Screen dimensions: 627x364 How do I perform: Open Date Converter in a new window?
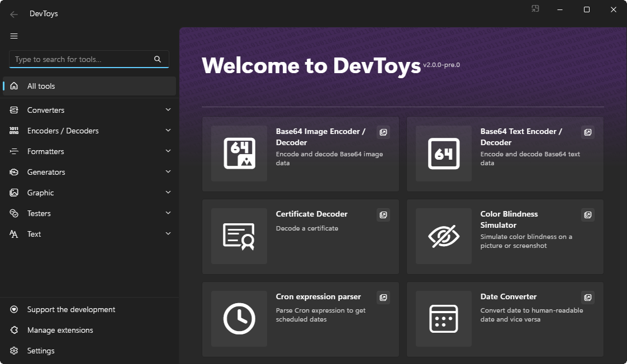pyautogui.click(x=587, y=298)
